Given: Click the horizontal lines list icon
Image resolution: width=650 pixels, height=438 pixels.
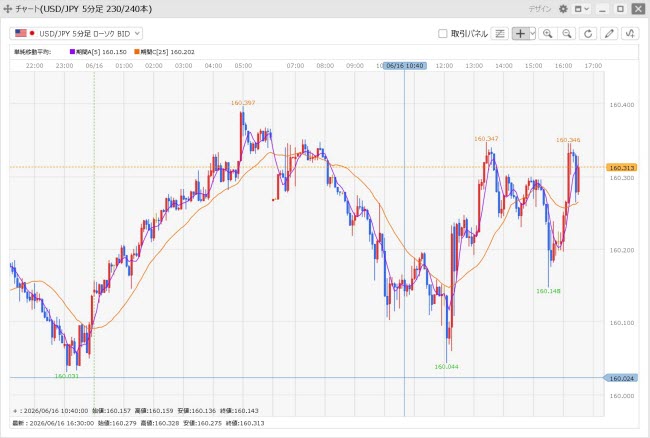Looking at the screenshot, I should pos(500,34).
